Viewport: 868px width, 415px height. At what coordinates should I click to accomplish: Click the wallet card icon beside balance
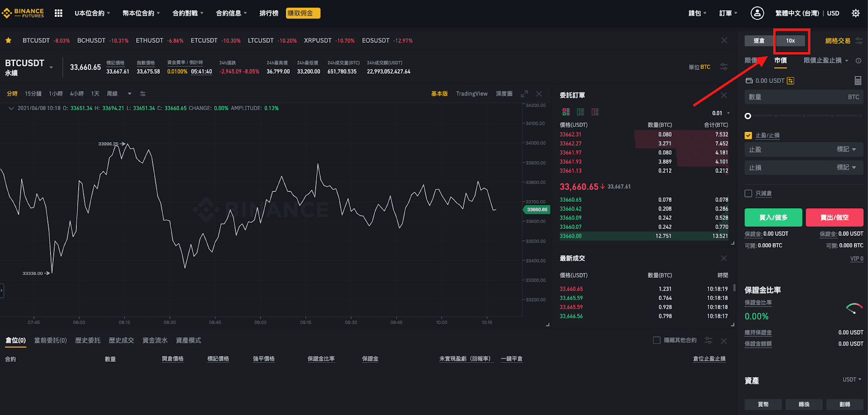[749, 81]
